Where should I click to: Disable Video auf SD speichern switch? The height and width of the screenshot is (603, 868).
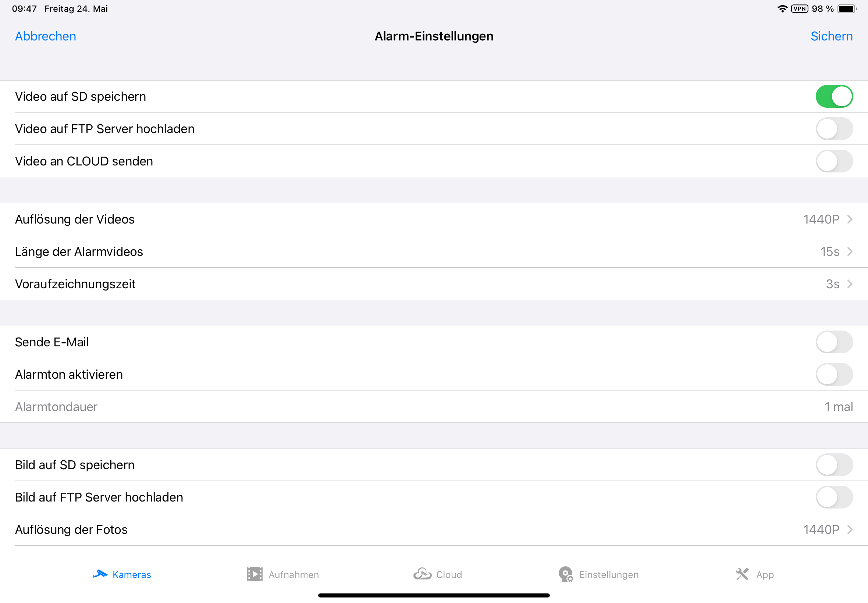[x=834, y=96]
